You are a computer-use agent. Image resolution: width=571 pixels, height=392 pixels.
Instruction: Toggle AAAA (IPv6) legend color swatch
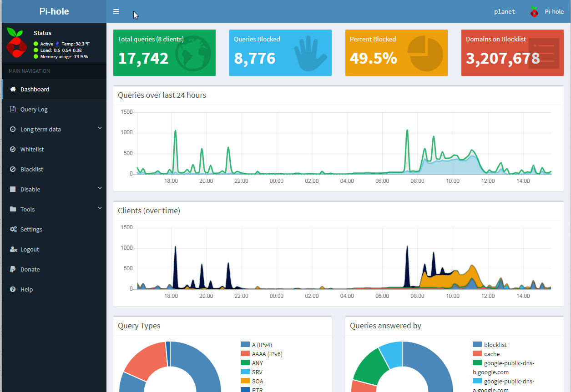(245, 354)
